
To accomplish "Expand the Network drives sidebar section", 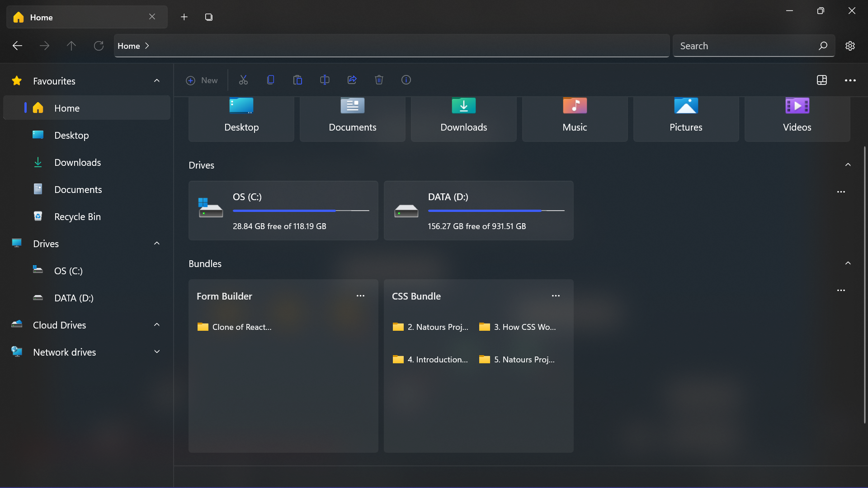I will (157, 352).
